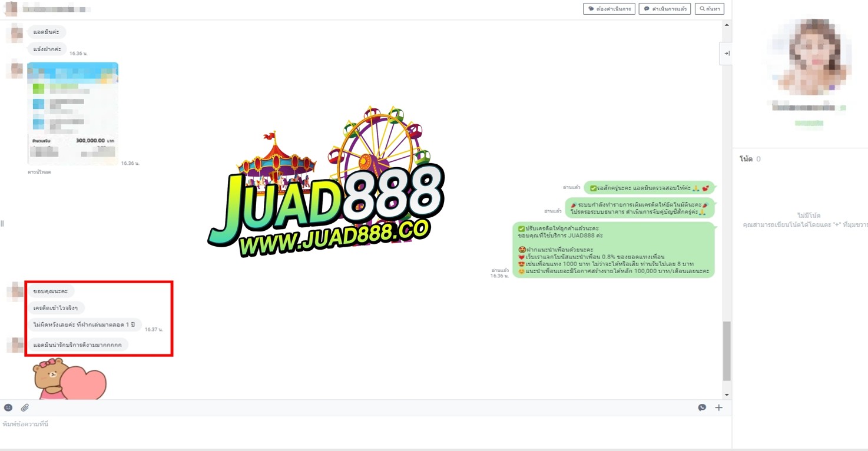Click the scrollbar down arrow in chat
This screenshot has height=451, width=868.
727,395
